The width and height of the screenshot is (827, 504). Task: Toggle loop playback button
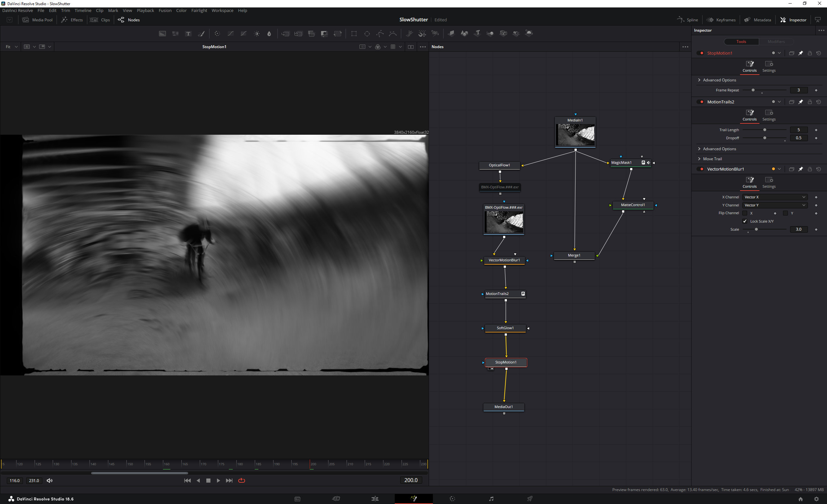click(x=242, y=480)
